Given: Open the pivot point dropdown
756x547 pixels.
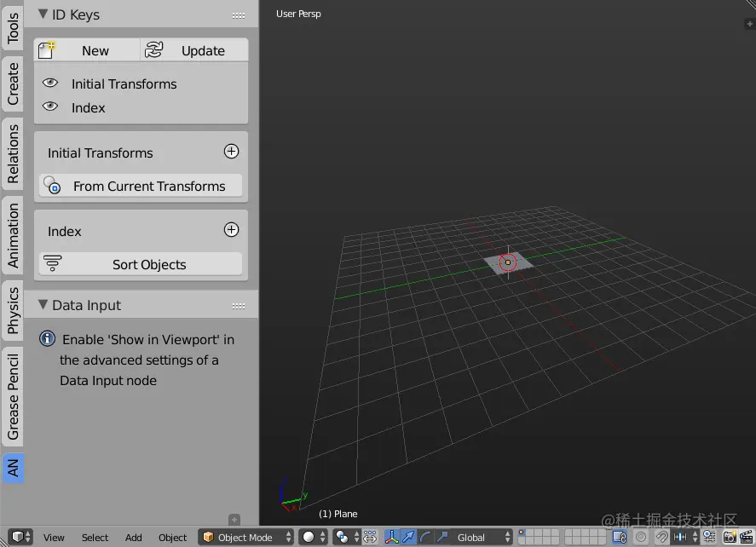Looking at the screenshot, I should tap(347, 537).
